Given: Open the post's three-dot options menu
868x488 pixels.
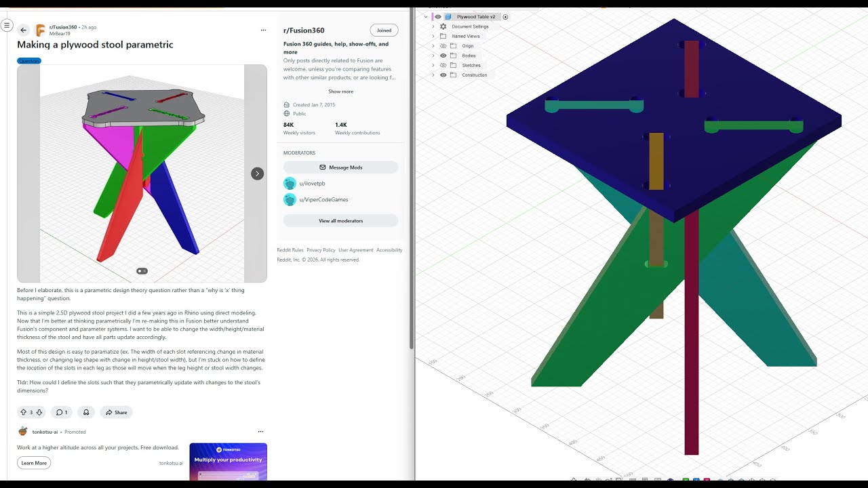Looking at the screenshot, I should click(263, 30).
